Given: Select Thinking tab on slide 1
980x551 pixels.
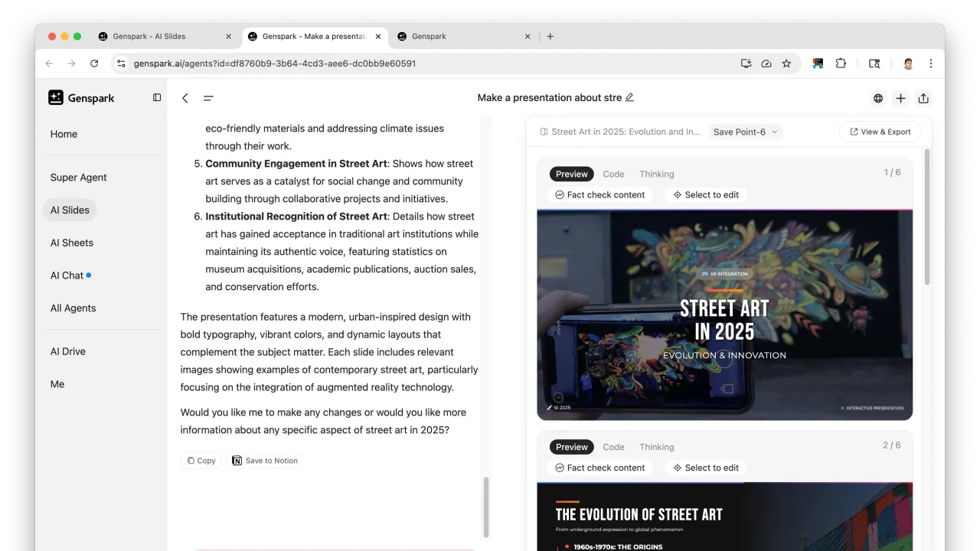Looking at the screenshot, I should coord(657,174).
